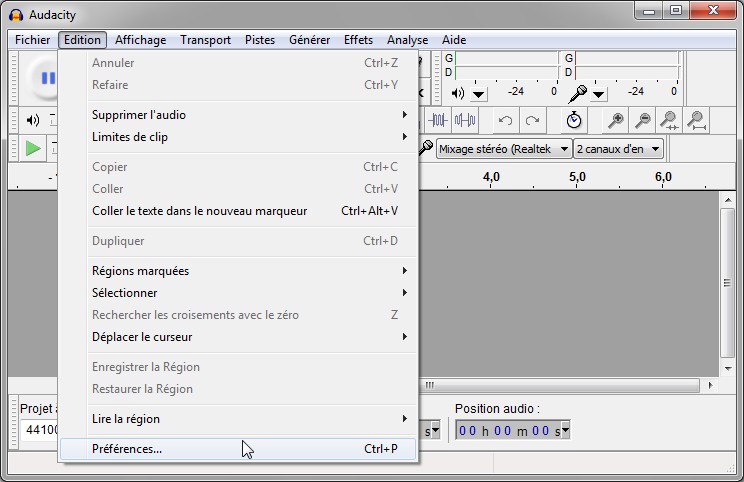Click the Silence audio waveform icon

click(465, 120)
